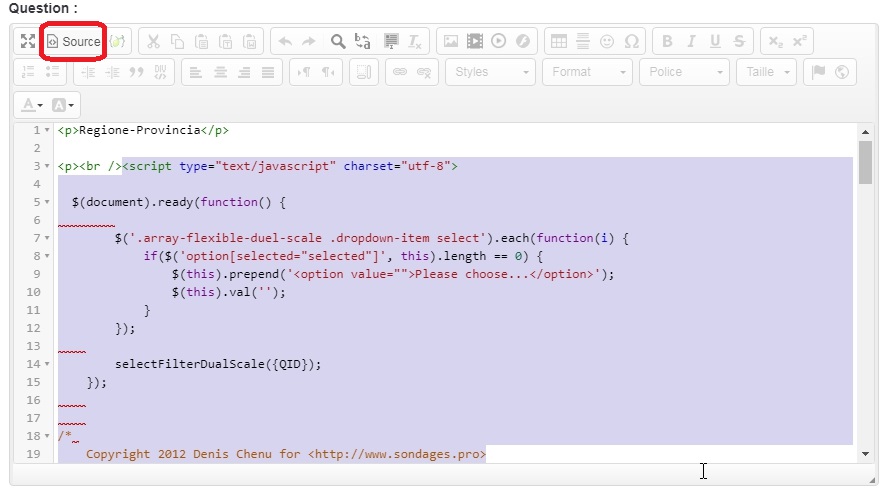Click the Cut scissors icon

[x=153, y=41]
